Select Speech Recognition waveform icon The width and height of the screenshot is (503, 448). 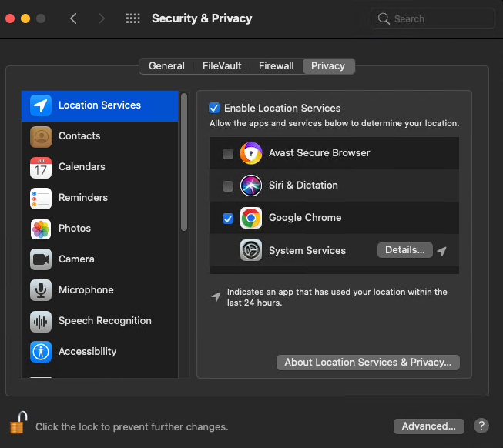pos(41,321)
